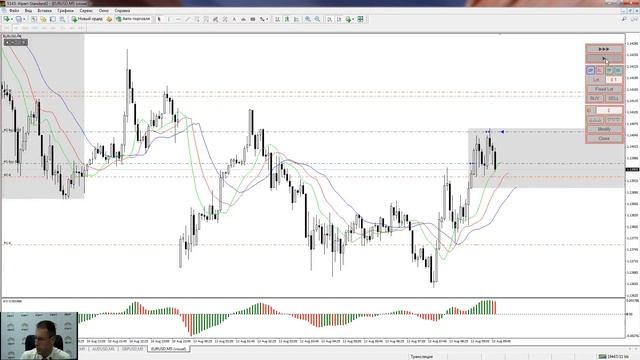Toggle the second green icon in trade panel
Screen dimensions: 640x360
click(x=618, y=70)
